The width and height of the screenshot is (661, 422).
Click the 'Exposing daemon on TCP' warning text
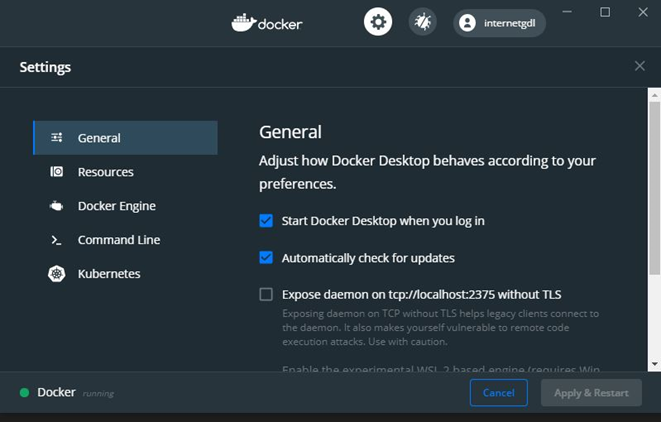(x=441, y=328)
